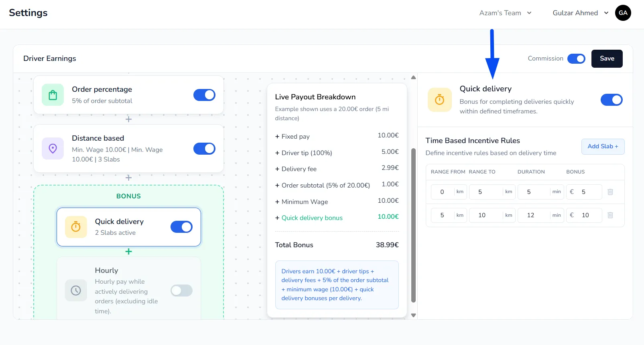Select the Order percentage card
Screen dimensions: 644x345
tap(128, 95)
